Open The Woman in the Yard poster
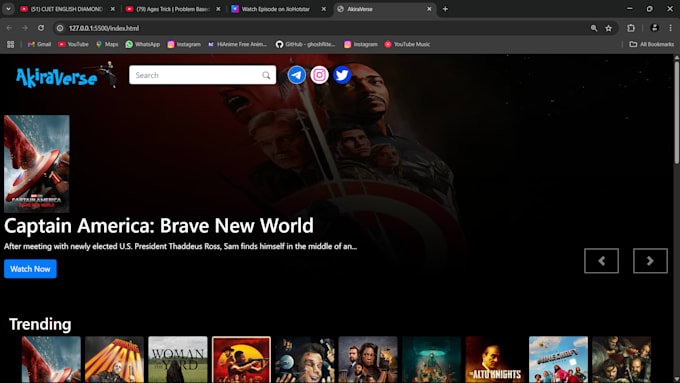Image resolution: width=680 pixels, height=383 pixels. 178,360
